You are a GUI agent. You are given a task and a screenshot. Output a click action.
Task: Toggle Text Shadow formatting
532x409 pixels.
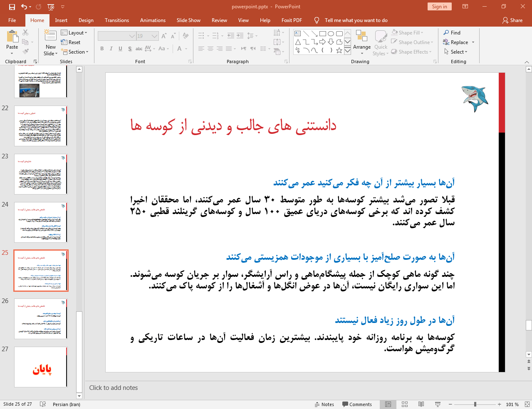coord(130,49)
